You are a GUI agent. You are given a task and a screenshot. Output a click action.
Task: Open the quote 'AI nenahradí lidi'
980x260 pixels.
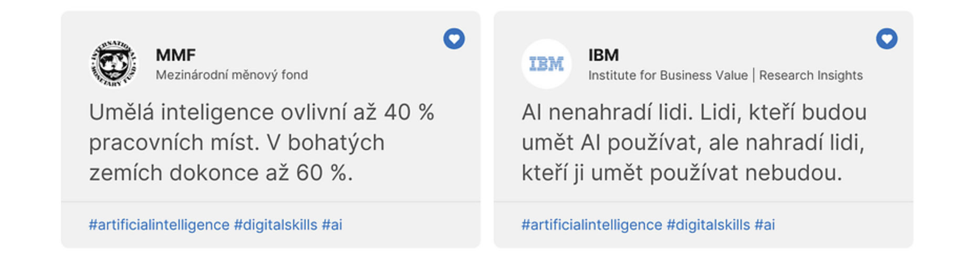694,143
